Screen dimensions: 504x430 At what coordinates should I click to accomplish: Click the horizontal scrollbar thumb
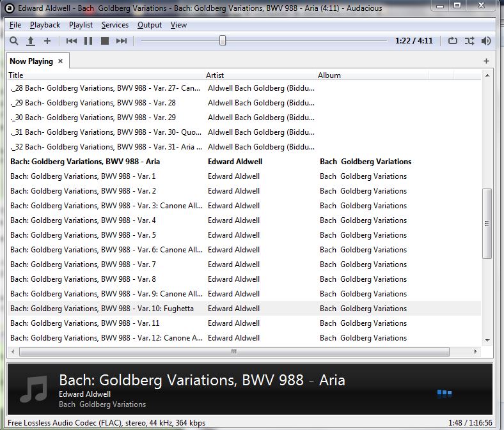coord(234,351)
